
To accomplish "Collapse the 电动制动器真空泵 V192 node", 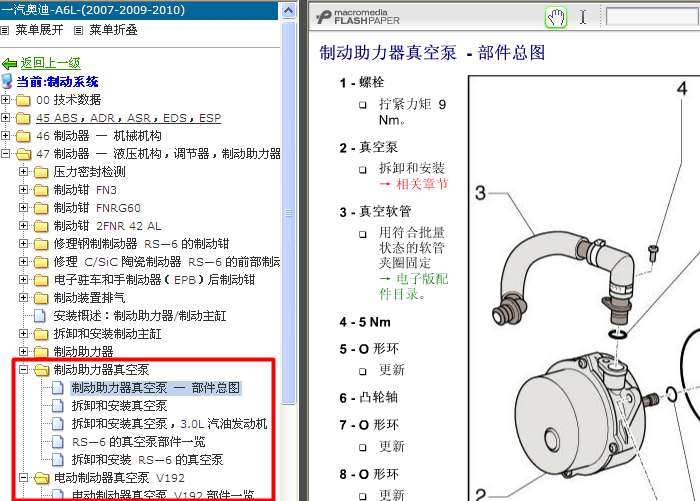I will [x=23, y=477].
